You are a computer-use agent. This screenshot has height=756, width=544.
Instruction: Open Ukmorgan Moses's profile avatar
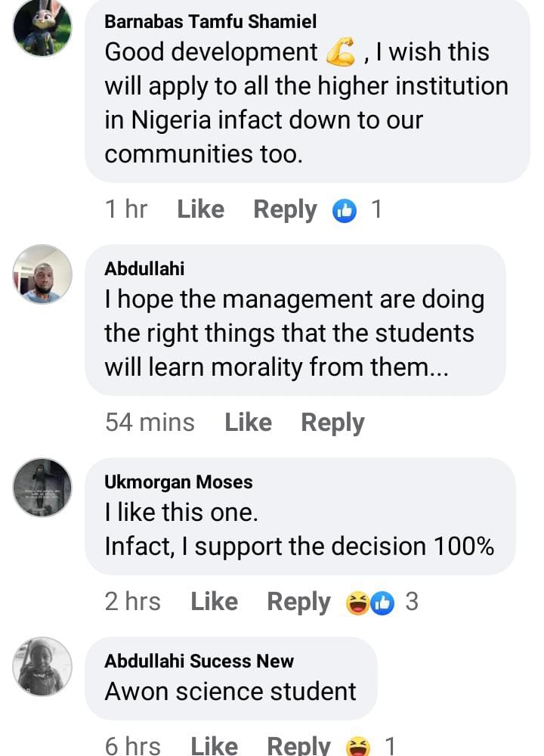coord(42,487)
